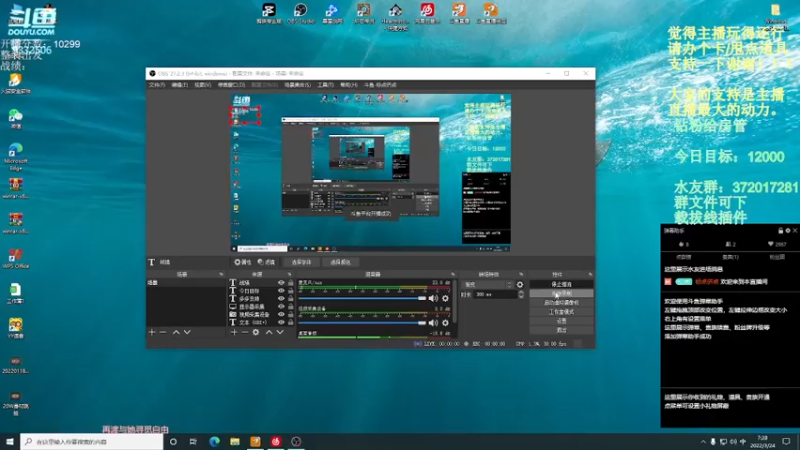800x450 pixels.
Task: Open the 视图(V) menu in OBS
Action: [203, 85]
